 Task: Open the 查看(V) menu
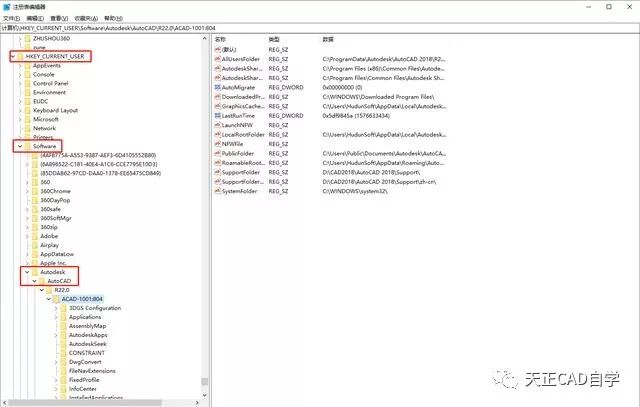point(59,18)
